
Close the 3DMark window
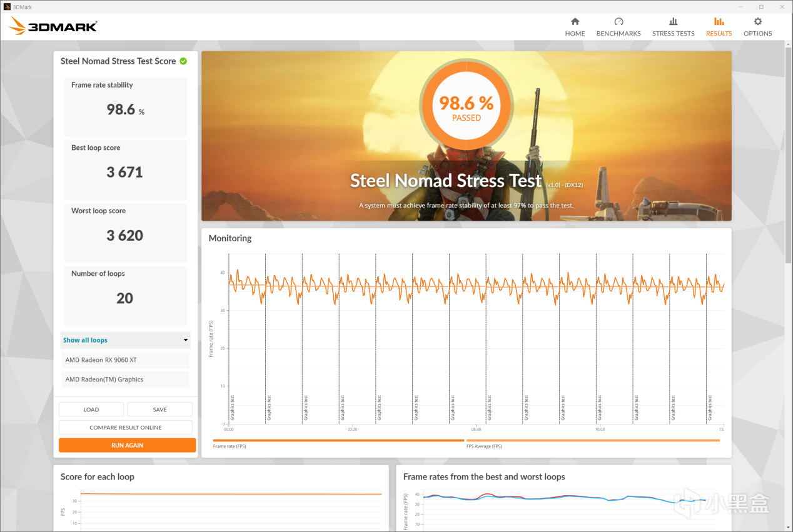[x=782, y=6]
